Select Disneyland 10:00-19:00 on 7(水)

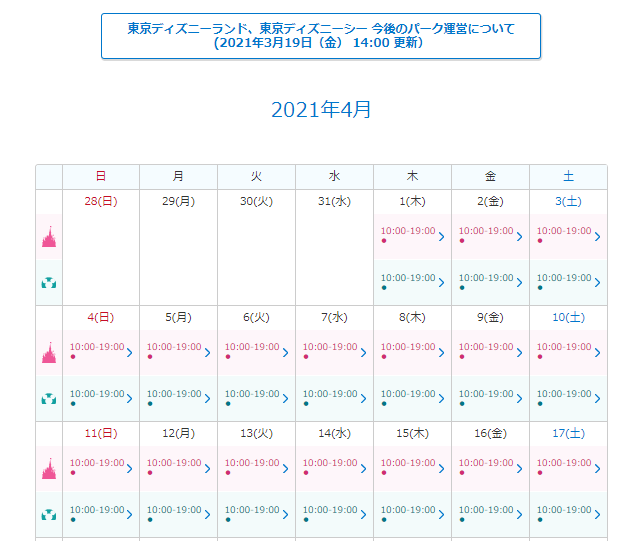tap(330, 347)
